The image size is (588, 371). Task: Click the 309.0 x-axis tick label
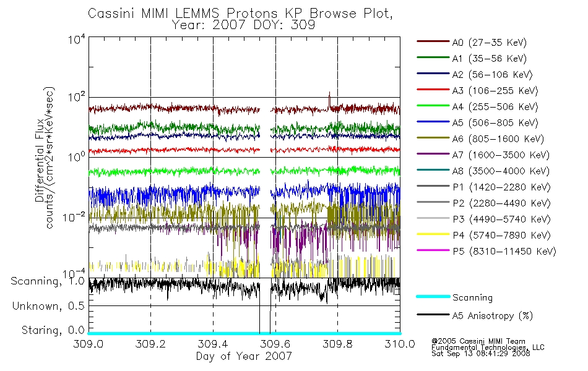coord(88,344)
